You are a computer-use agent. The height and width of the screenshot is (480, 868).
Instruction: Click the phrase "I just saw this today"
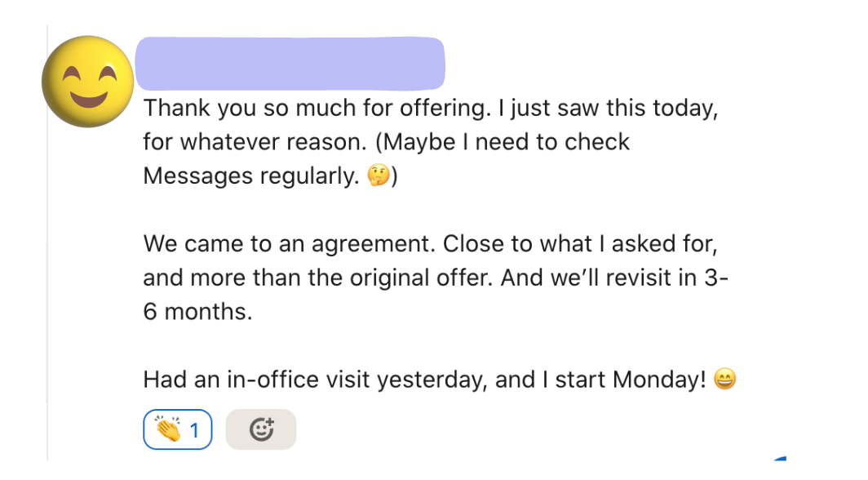coord(611,108)
